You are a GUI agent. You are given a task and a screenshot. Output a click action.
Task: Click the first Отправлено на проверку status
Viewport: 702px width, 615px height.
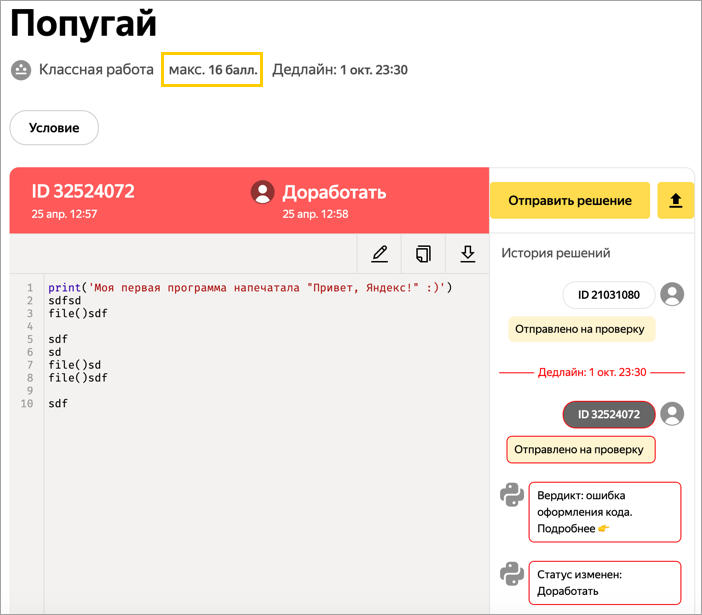(579, 329)
